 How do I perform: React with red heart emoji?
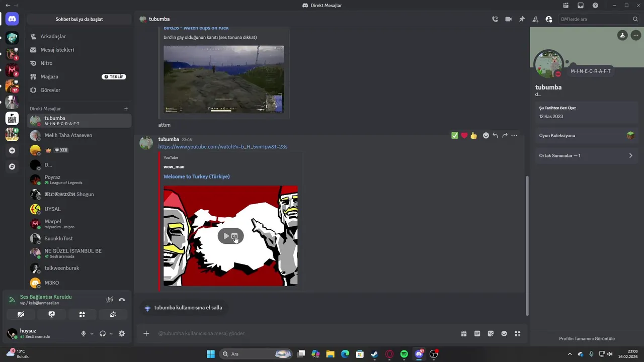pos(464,135)
